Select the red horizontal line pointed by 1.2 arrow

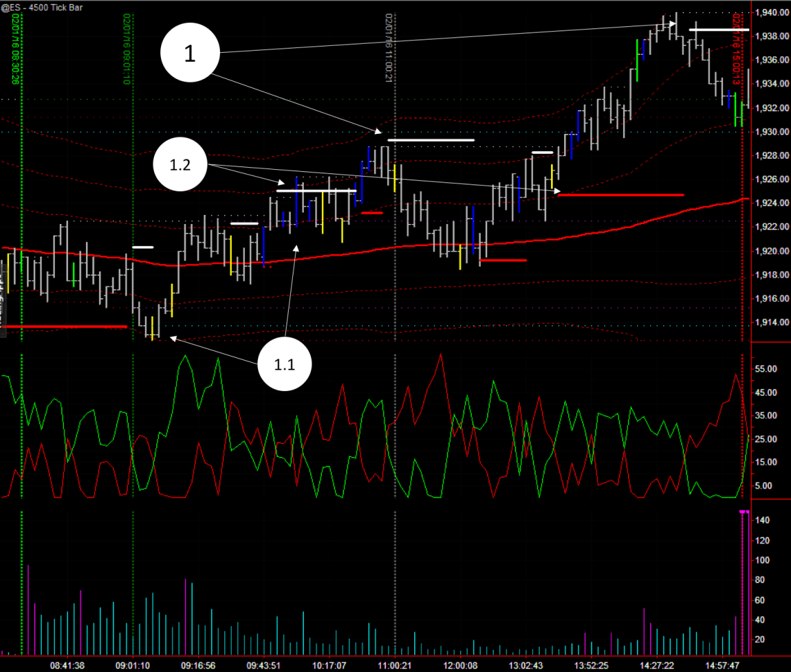[x=620, y=195]
